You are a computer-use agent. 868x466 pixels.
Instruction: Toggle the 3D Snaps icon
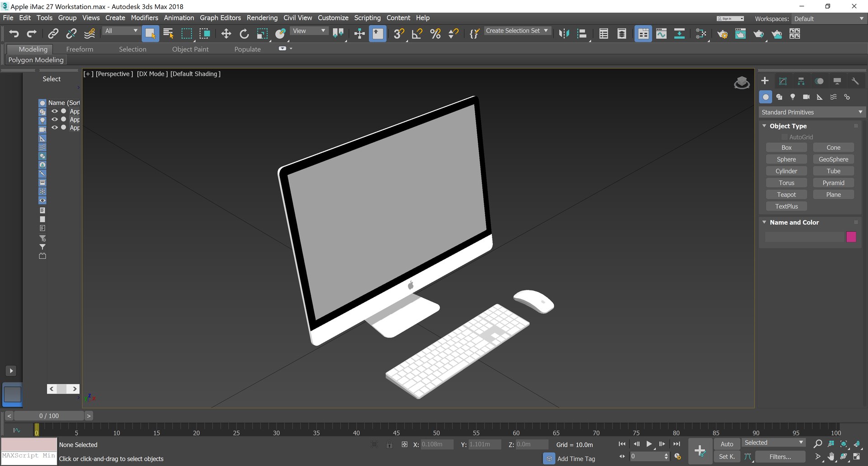coord(399,33)
